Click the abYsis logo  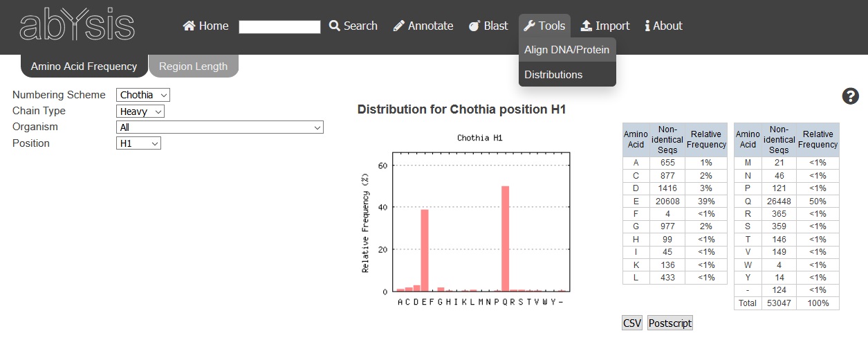[x=77, y=26]
